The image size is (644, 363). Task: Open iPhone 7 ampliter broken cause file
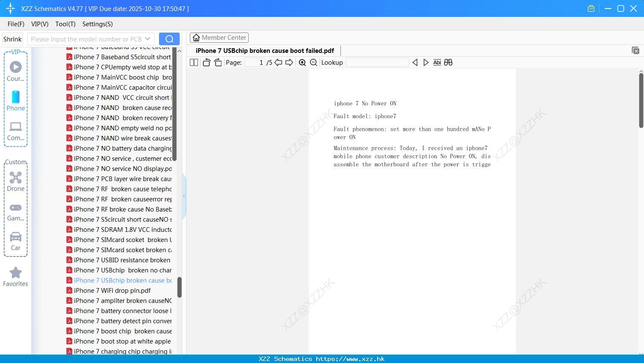pos(119,301)
